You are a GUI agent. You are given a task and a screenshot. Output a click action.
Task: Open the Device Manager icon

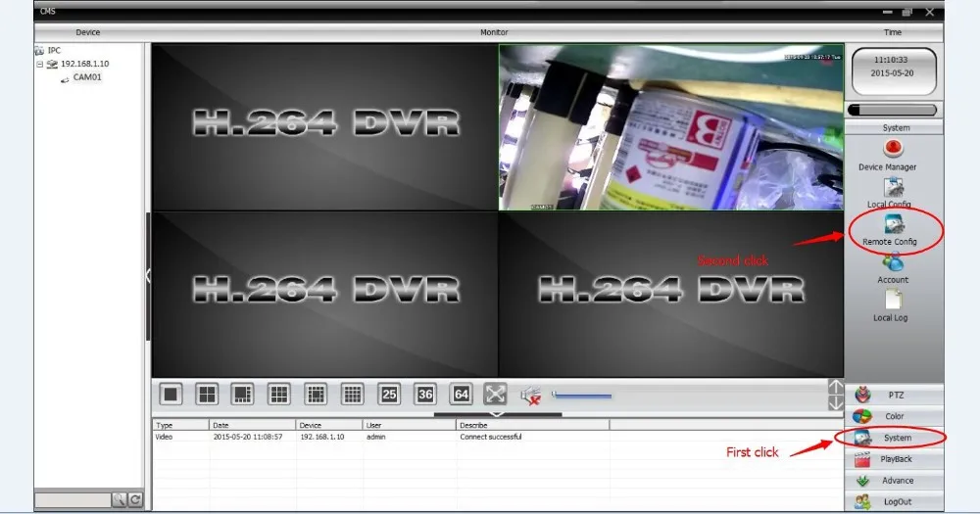(x=893, y=149)
